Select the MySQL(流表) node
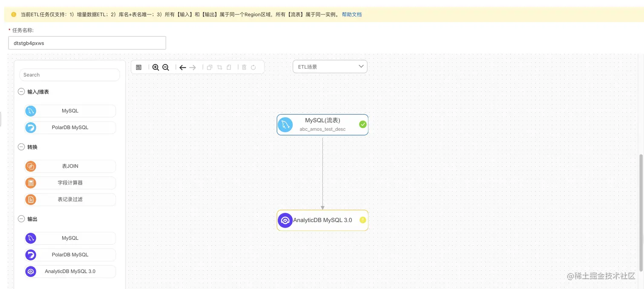This screenshot has width=644, height=289. pos(322,125)
